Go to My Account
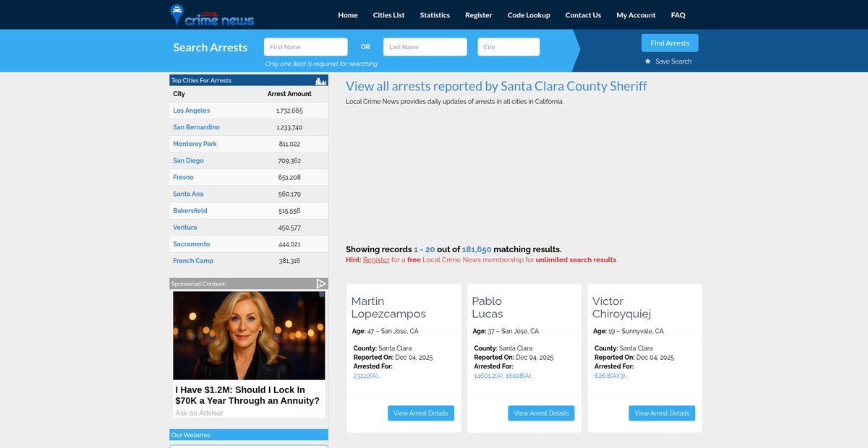This screenshot has width=868, height=448. tap(636, 15)
